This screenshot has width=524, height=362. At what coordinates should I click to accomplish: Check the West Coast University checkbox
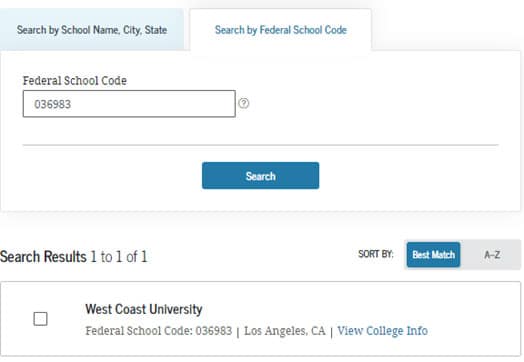coord(40,319)
